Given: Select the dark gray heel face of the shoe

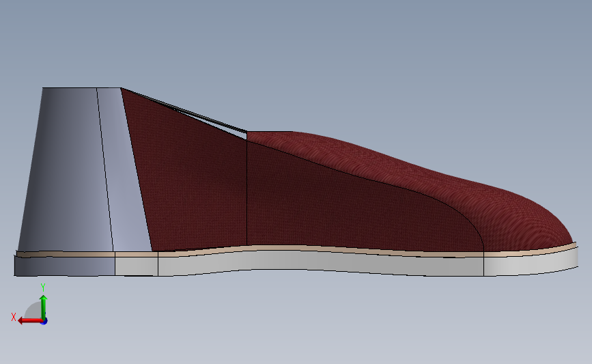Looking at the screenshot, I should (x=64, y=170).
